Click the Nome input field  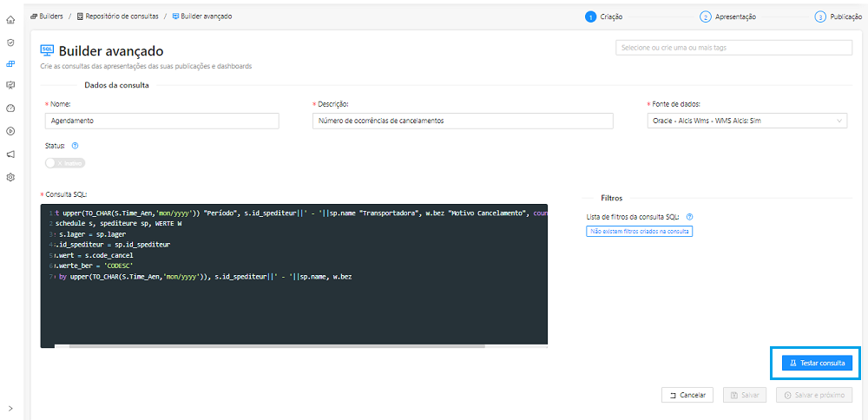coord(161,121)
